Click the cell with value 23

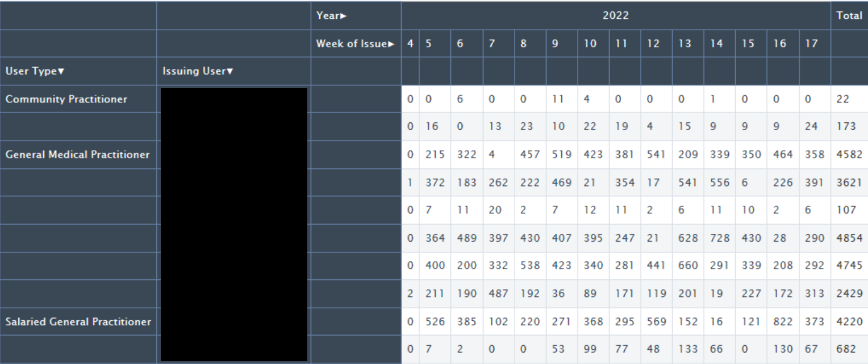531,127
